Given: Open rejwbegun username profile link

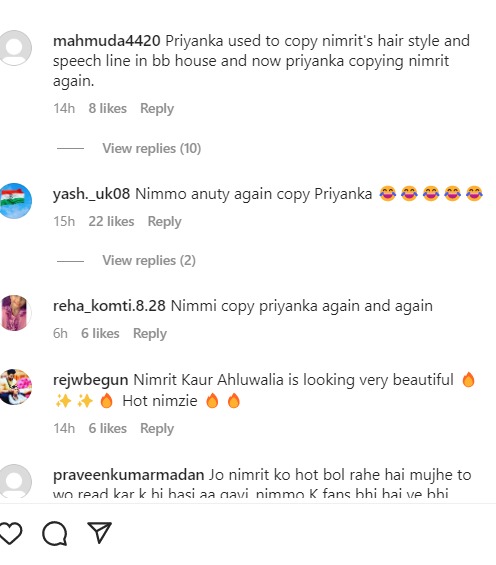Looking at the screenshot, I should pos(90,381).
